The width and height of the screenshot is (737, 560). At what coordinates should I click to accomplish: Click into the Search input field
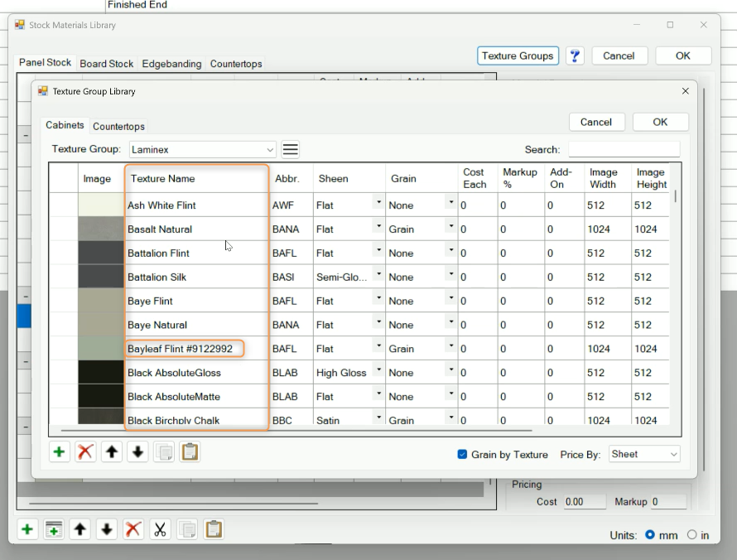click(624, 150)
